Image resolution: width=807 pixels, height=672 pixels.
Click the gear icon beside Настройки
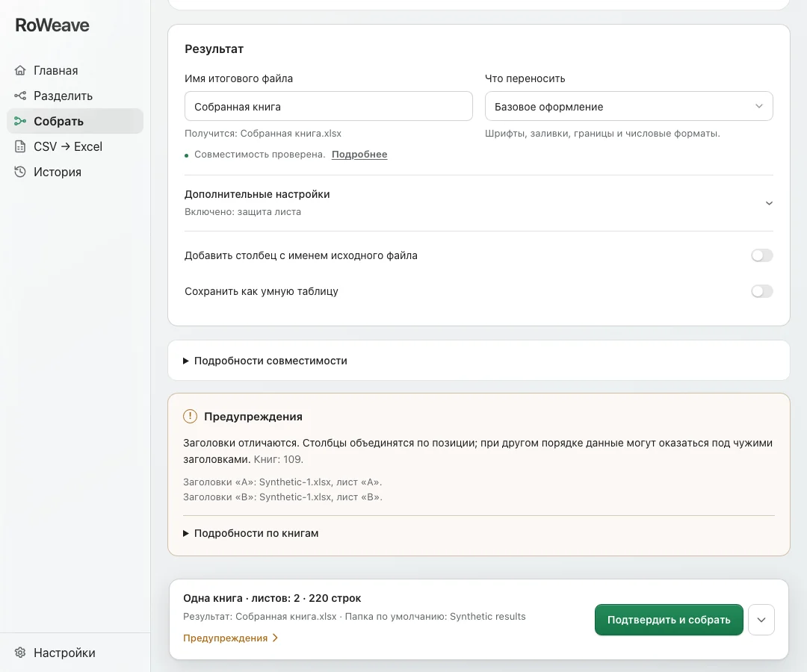[x=20, y=653]
